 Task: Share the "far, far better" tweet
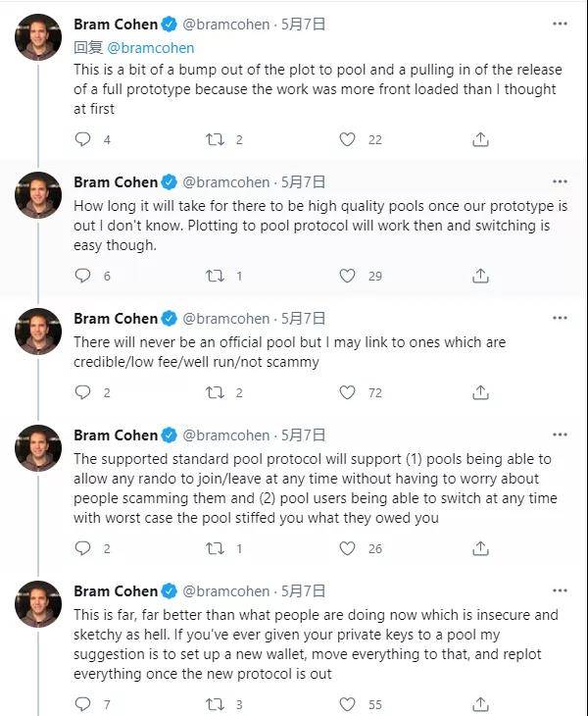[480, 703]
